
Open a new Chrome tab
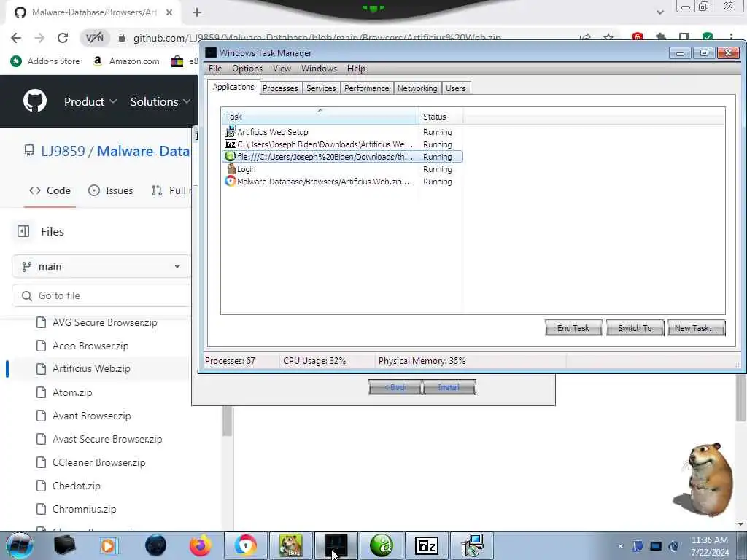197,13
